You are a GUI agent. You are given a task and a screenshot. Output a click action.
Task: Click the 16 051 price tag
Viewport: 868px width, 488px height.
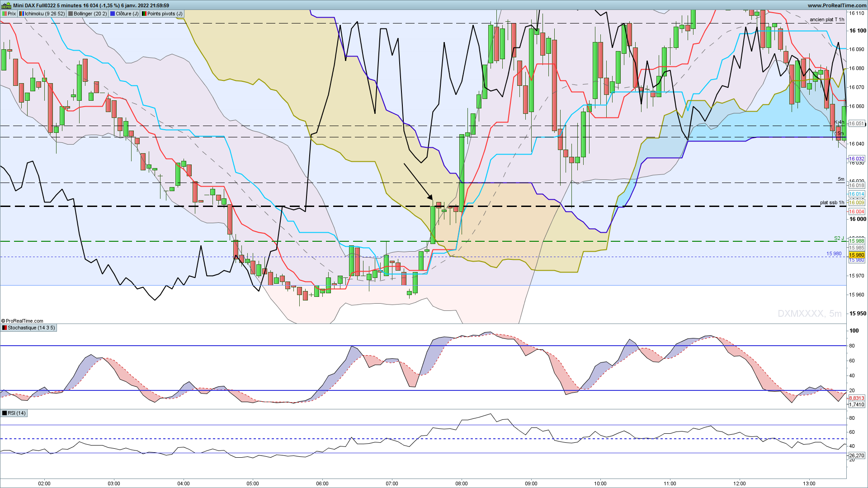point(857,123)
